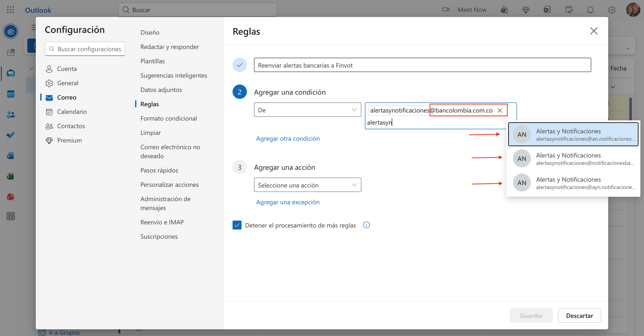
Task: Open the My Day calendar-check icon
Action: click(x=569, y=10)
